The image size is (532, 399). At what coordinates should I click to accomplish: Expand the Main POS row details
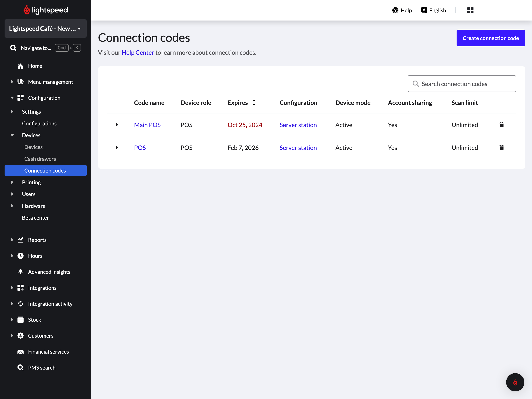pyautogui.click(x=117, y=125)
